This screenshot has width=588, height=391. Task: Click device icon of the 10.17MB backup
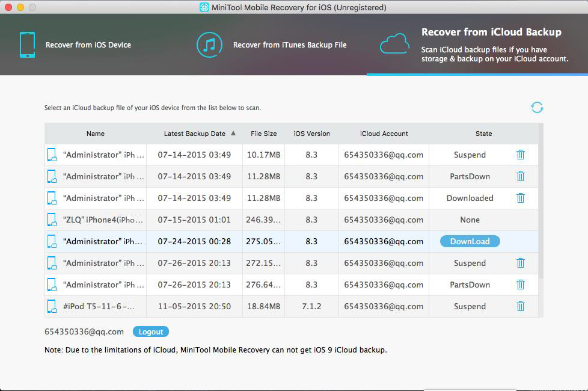coord(52,155)
